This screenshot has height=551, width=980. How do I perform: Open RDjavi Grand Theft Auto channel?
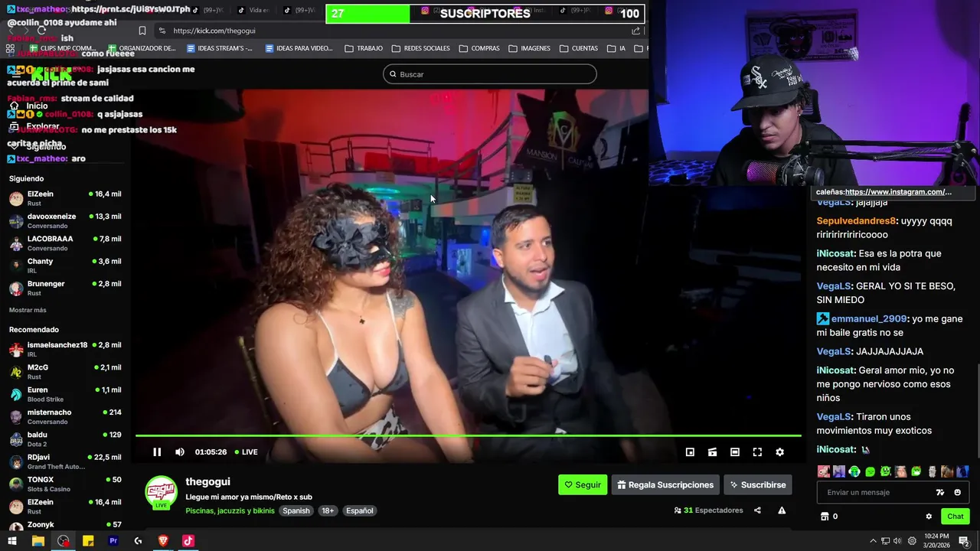[x=65, y=461]
